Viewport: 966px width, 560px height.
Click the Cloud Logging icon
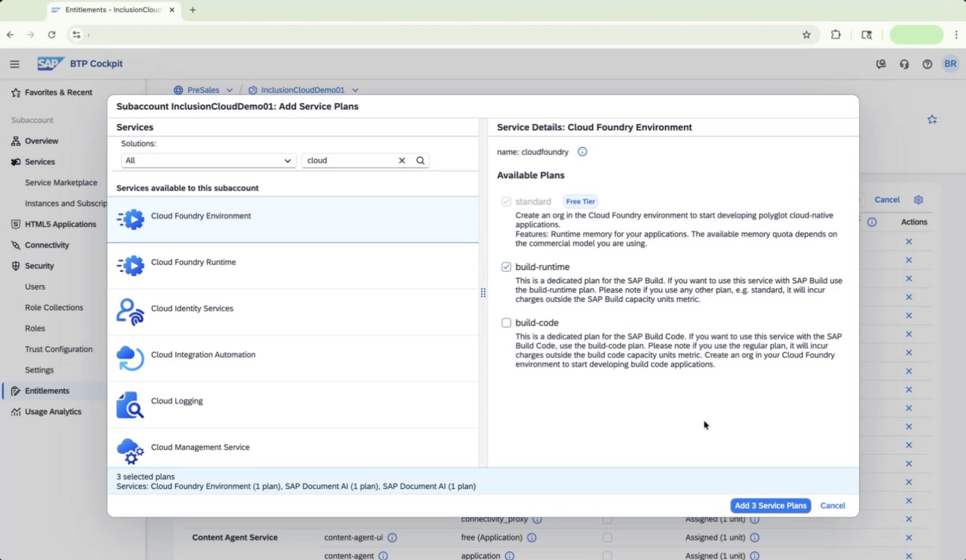130,404
